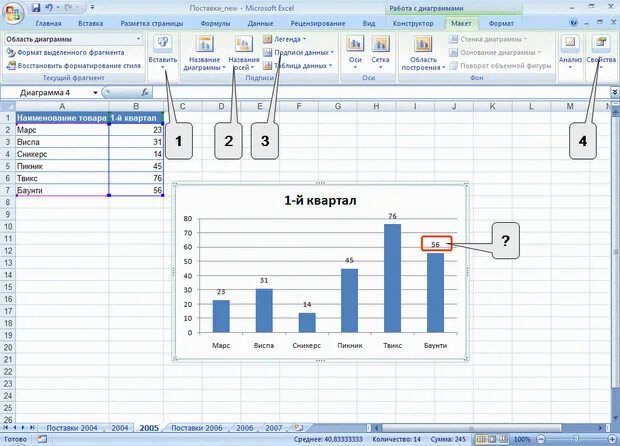Click the 100% zoom level
620x446 pixels.
pos(522,439)
